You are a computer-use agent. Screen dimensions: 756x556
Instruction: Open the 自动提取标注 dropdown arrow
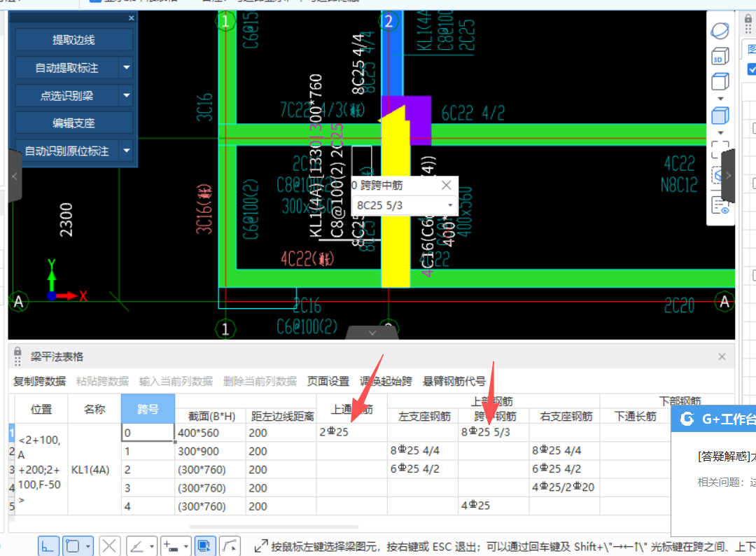[x=126, y=67]
